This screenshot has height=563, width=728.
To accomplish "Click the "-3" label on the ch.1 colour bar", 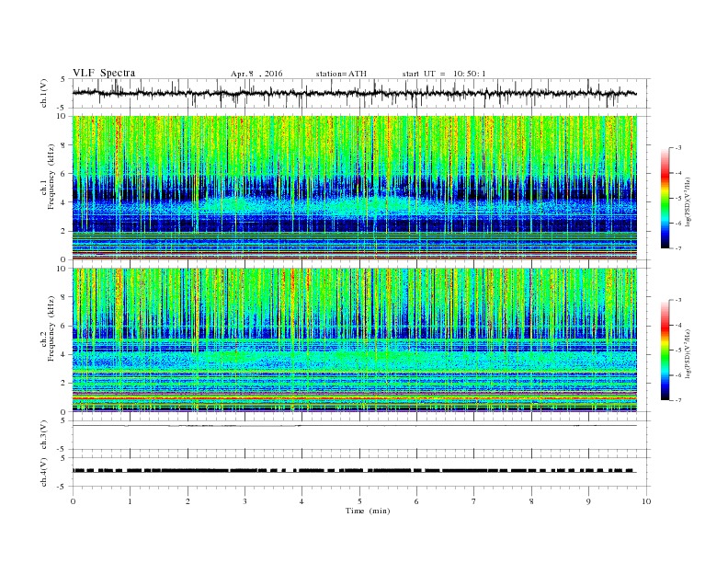I will 677,148.
